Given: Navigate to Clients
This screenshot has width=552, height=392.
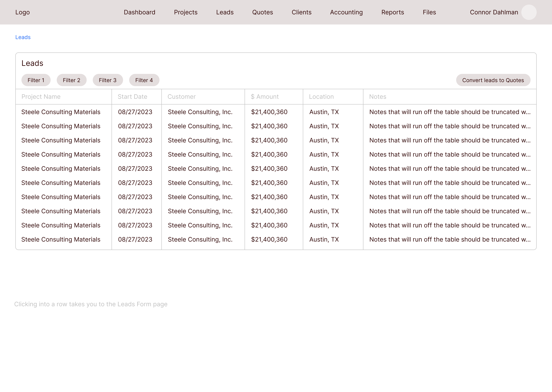Looking at the screenshot, I should point(301,12).
